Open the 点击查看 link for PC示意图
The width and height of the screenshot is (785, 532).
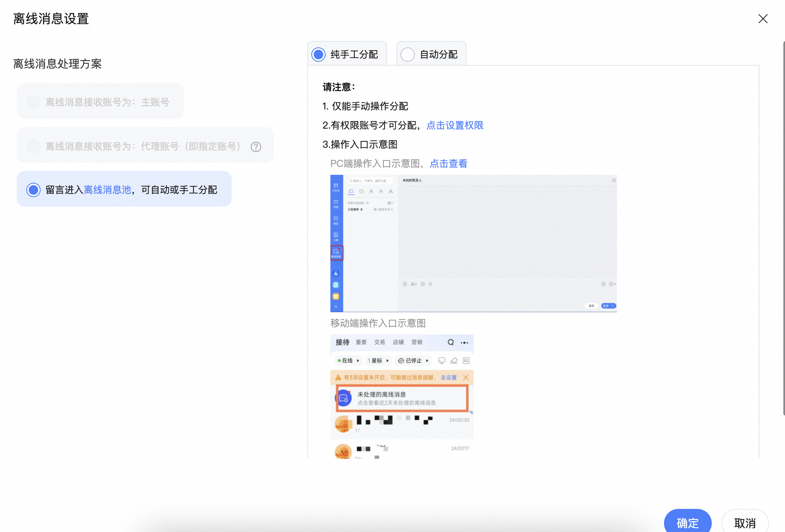[x=448, y=164]
